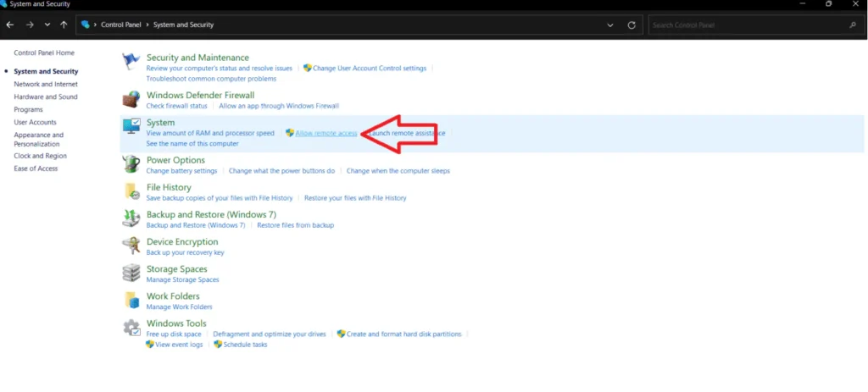This screenshot has width=868, height=392.
Task: Click the Storage Spaces drives icon
Action: (x=131, y=273)
